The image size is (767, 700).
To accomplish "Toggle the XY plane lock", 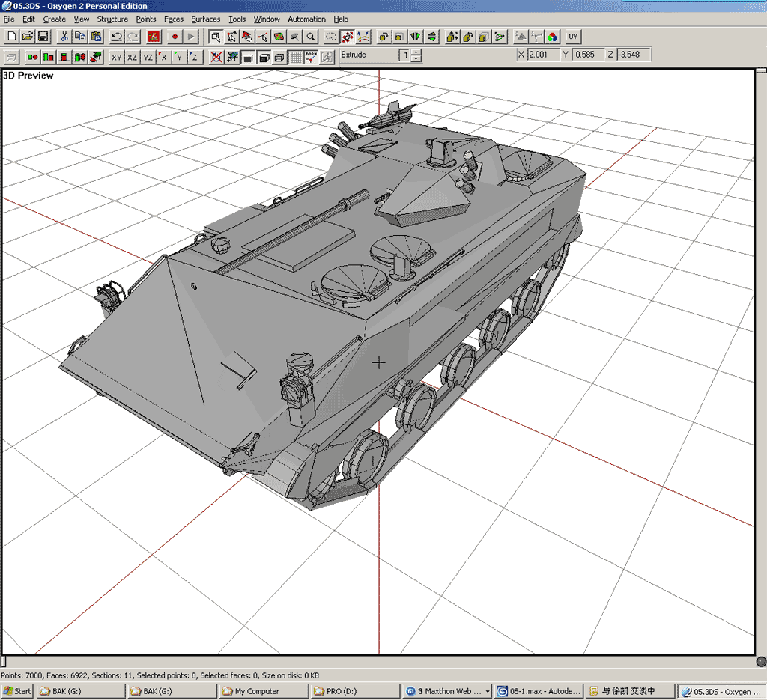I will pos(117,57).
